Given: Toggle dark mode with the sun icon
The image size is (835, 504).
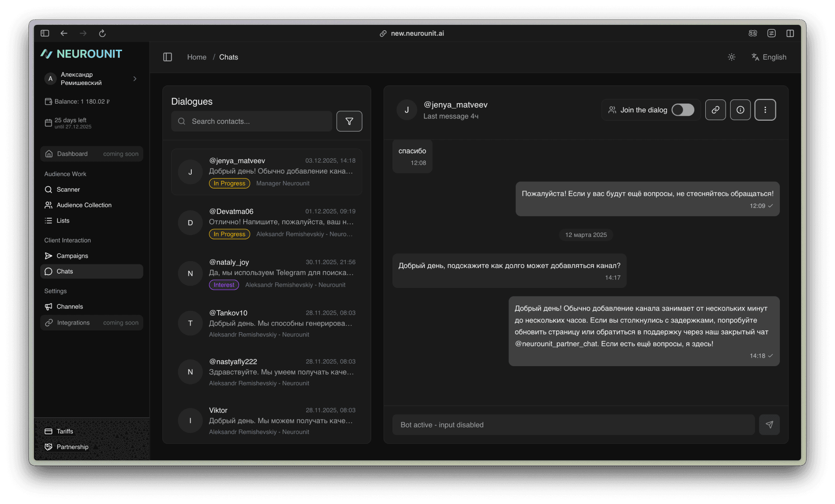Looking at the screenshot, I should (731, 57).
